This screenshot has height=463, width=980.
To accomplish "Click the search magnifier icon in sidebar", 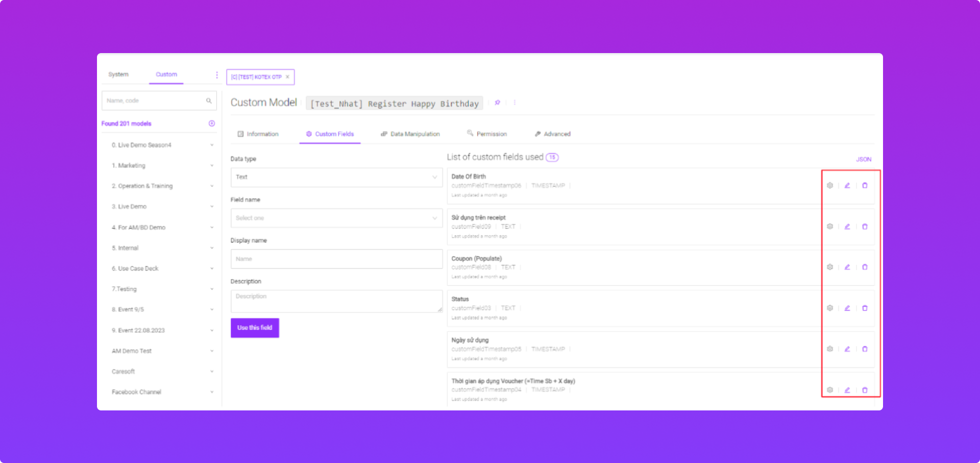I will pos(209,101).
